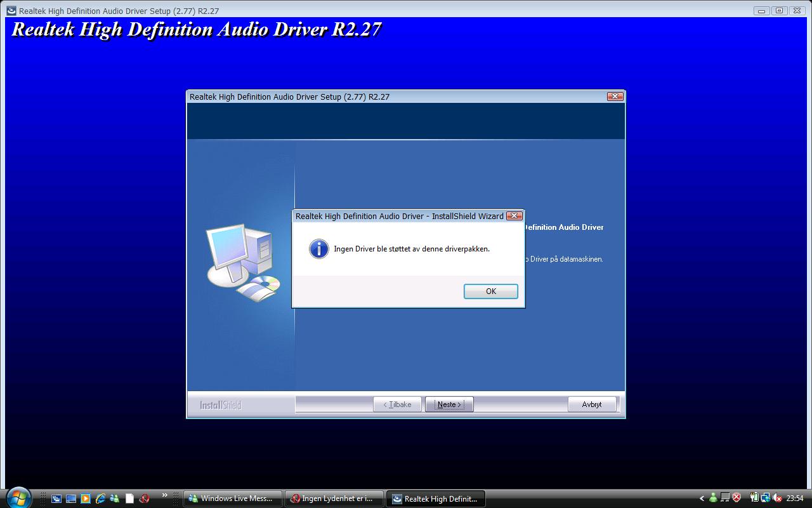Switch to Ingen Lydenhet taskbar button
Image resolution: width=812 pixels, height=508 pixels.
pyautogui.click(x=334, y=498)
